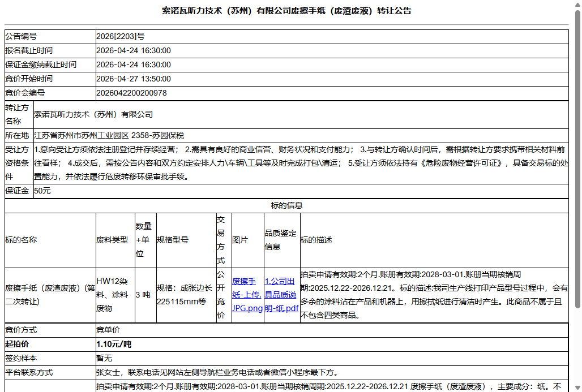Click the 保证金缴纳截止时间 value 2026-04-24 16:30:00
Image resolution: width=582 pixels, height=392 pixels.
[134, 64]
